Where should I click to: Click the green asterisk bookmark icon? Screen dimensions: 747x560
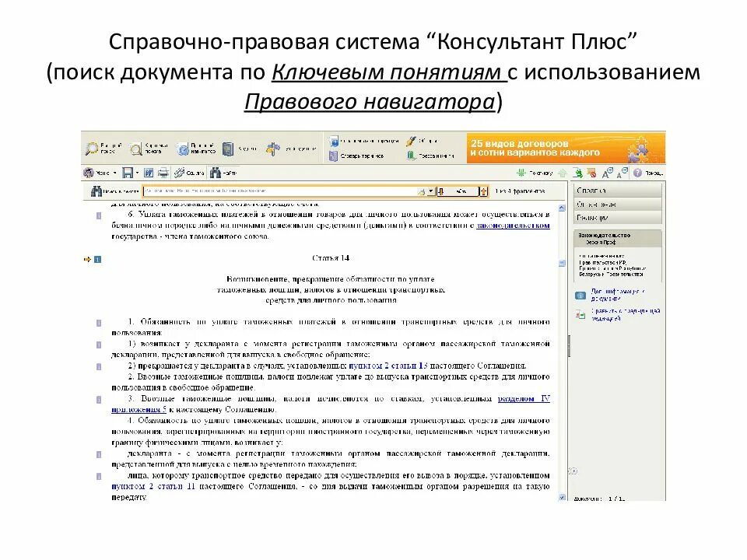[521, 173]
